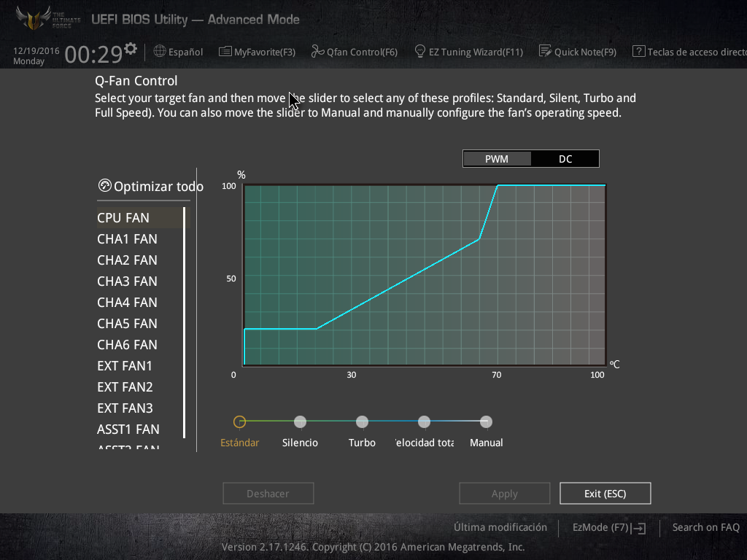Select CHA5 FAN
This screenshot has width=747, height=560.
pos(127,323)
